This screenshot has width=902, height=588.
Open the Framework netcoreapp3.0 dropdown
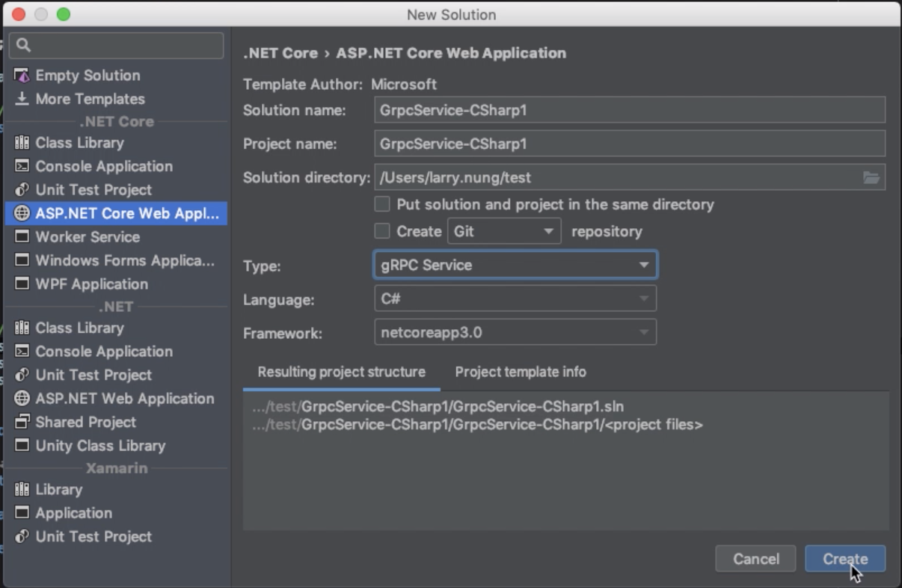[515, 332]
